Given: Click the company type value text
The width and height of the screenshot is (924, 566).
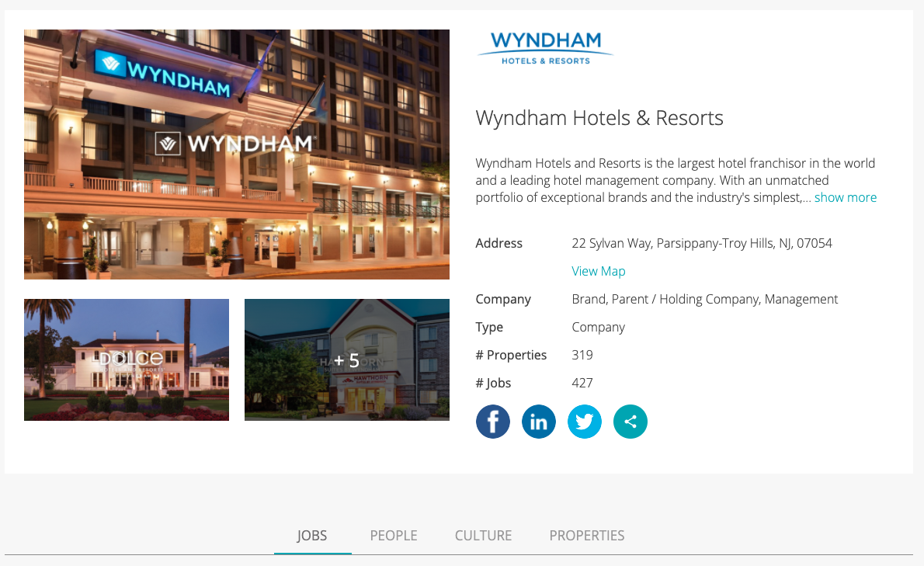Looking at the screenshot, I should tap(598, 327).
